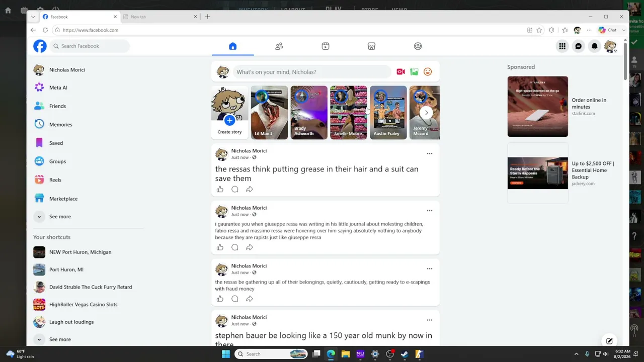Screen dimensions: 644x362
Task: Open Meta AI in the left sidebar
Action: pyautogui.click(x=58, y=87)
